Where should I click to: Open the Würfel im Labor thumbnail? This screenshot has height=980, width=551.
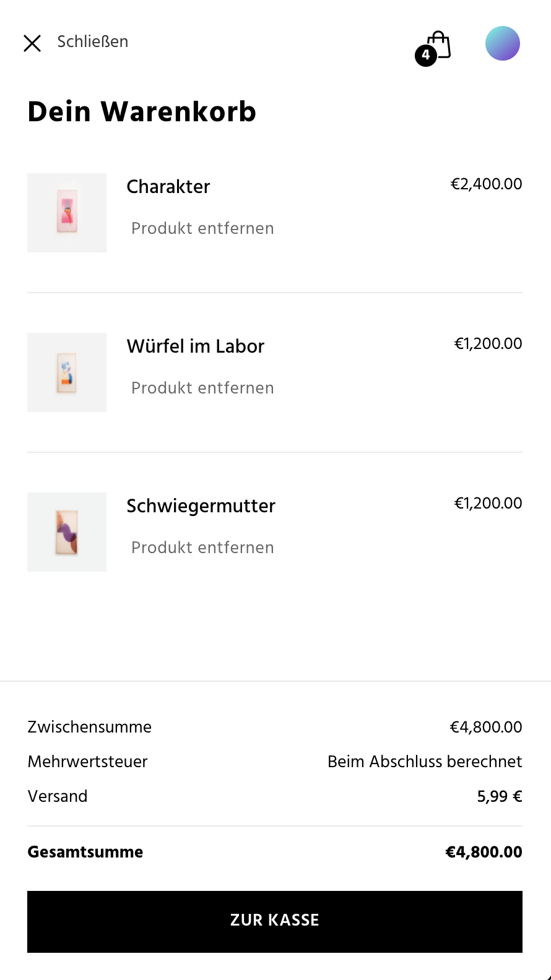[67, 372]
